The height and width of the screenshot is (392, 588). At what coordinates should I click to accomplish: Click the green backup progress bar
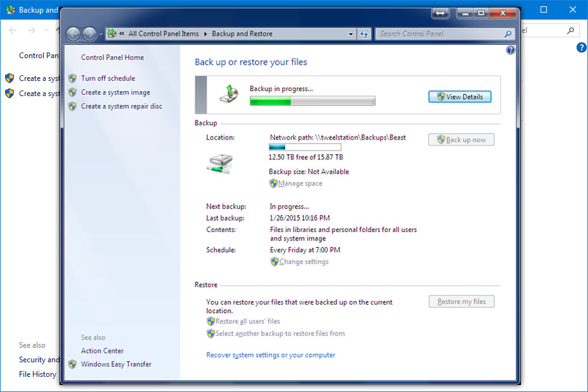pos(312,101)
